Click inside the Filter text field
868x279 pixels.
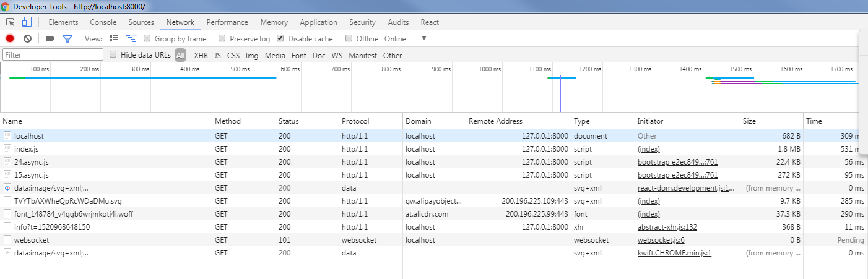tap(53, 55)
